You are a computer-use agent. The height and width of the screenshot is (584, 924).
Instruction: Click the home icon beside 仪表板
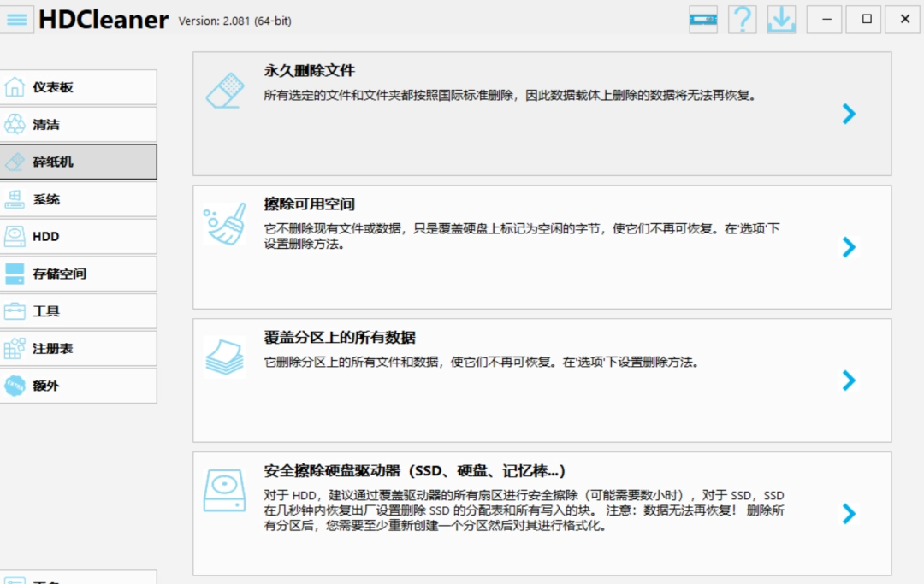pyautogui.click(x=15, y=87)
